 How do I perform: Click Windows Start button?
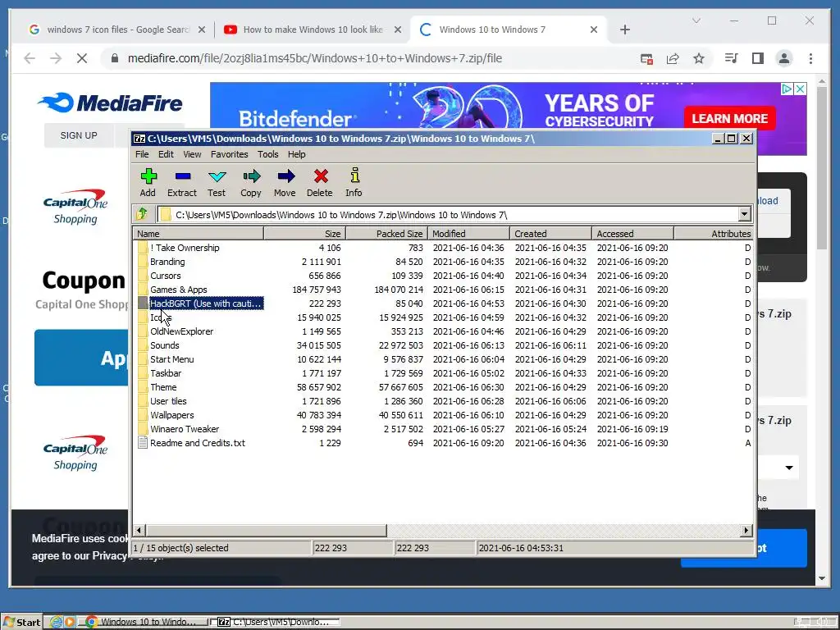click(22, 622)
